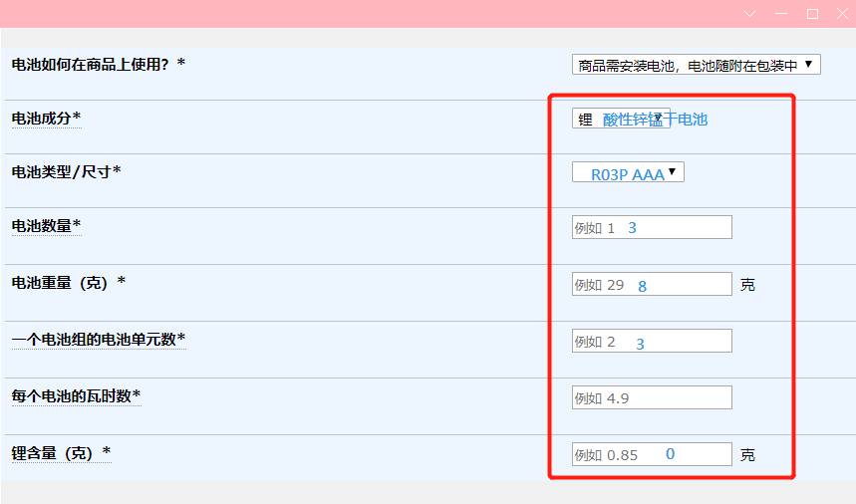
Task: Open the 电池成分 dropdown list
Action: coord(621,119)
